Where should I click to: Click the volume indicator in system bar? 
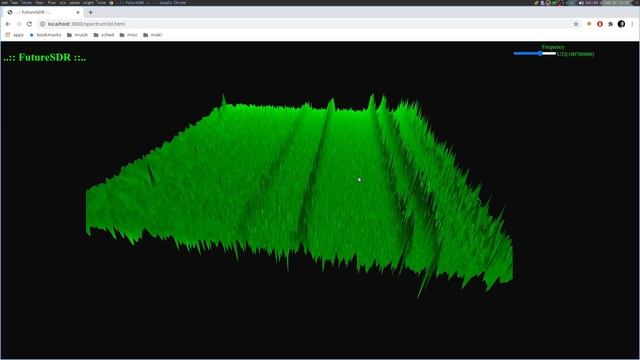coord(588,2)
